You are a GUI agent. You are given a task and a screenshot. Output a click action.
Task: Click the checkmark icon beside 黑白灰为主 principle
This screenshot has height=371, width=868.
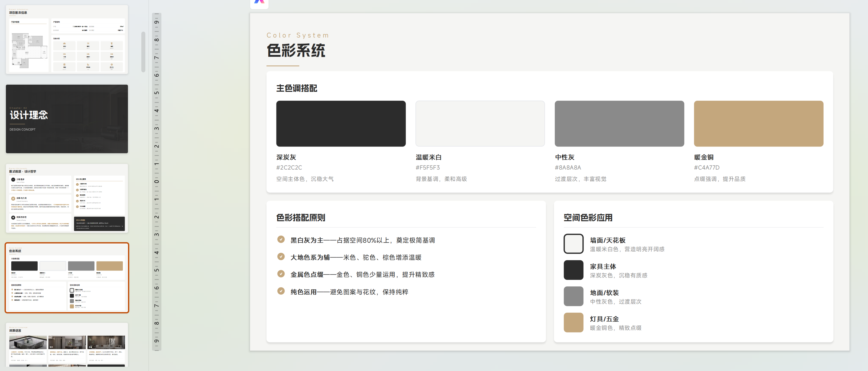click(281, 239)
